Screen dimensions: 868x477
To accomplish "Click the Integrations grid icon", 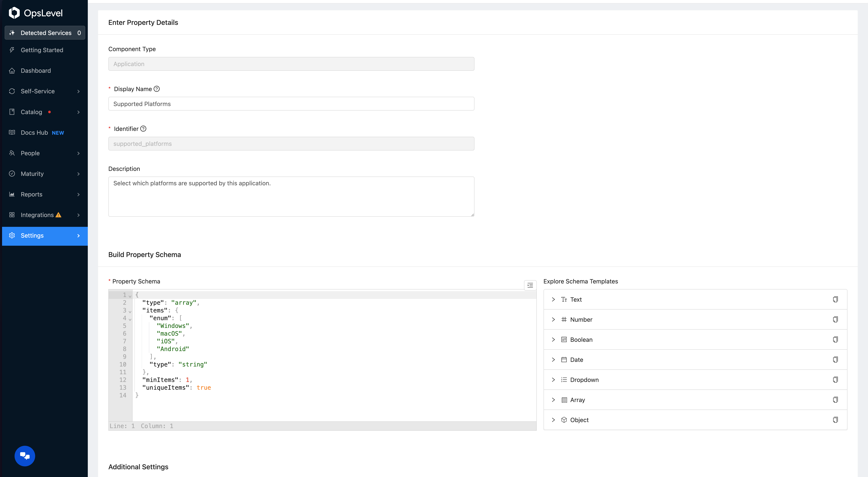I will [12, 215].
